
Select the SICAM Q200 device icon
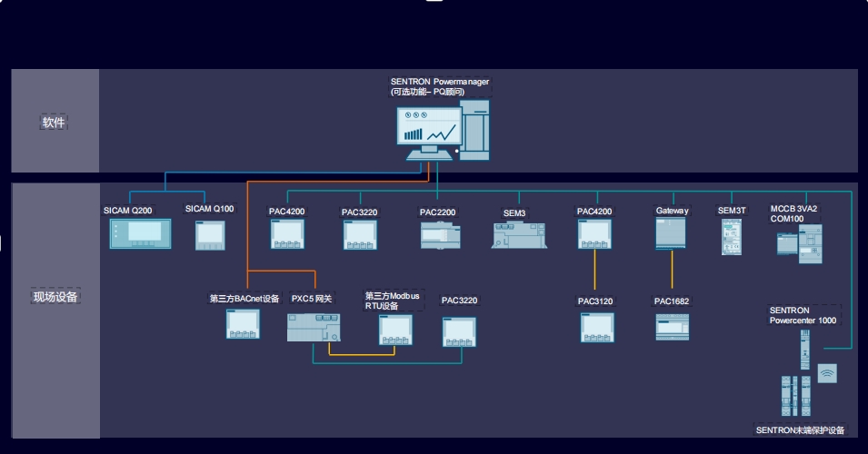point(140,233)
